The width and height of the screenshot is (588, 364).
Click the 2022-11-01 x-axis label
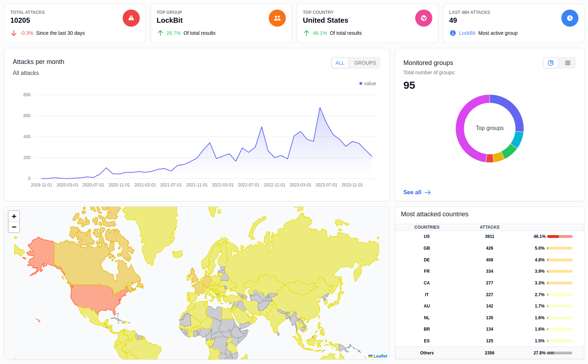click(x=274, y=185)
